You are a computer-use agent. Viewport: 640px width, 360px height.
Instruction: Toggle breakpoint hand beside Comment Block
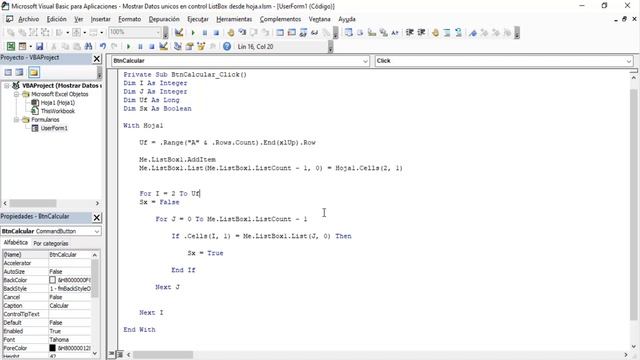pyautogui.click(x=436, y=33)
